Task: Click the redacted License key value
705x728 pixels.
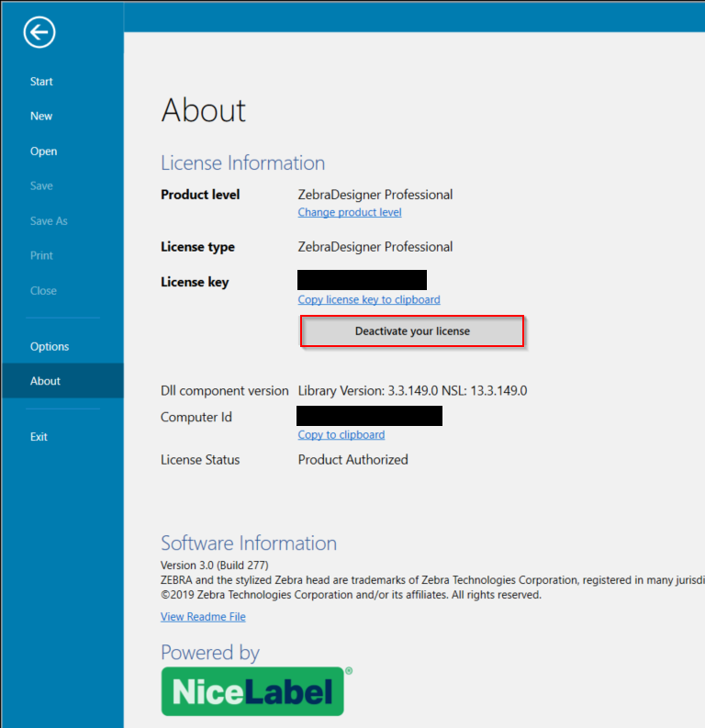Action: [x=363, y=280]
